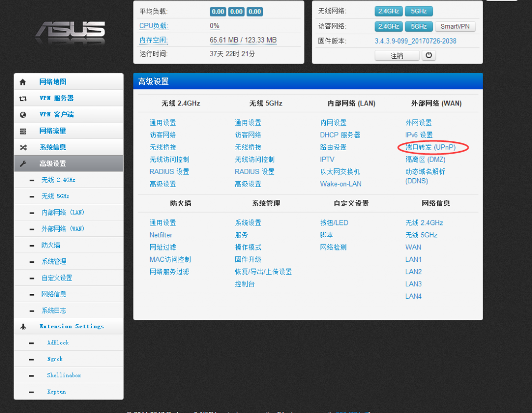Toggle the 无线网络 2.4GHz button

tap(388, 11)
